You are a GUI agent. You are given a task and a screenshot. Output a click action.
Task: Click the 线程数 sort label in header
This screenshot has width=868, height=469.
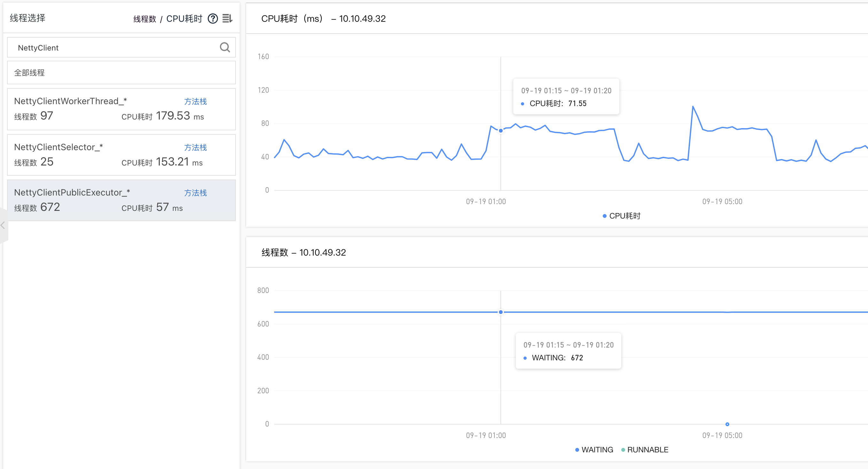(144, 19)
